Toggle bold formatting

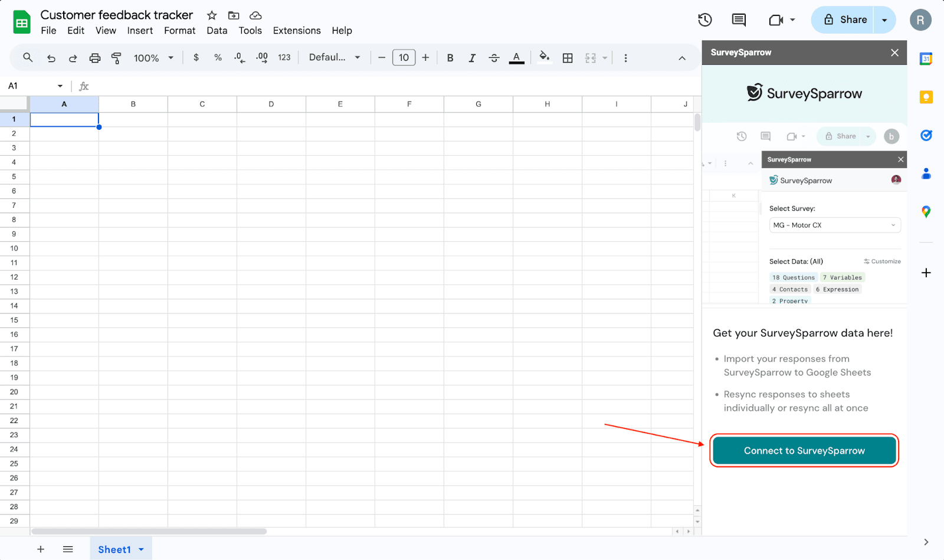click(x=450, y=58)
